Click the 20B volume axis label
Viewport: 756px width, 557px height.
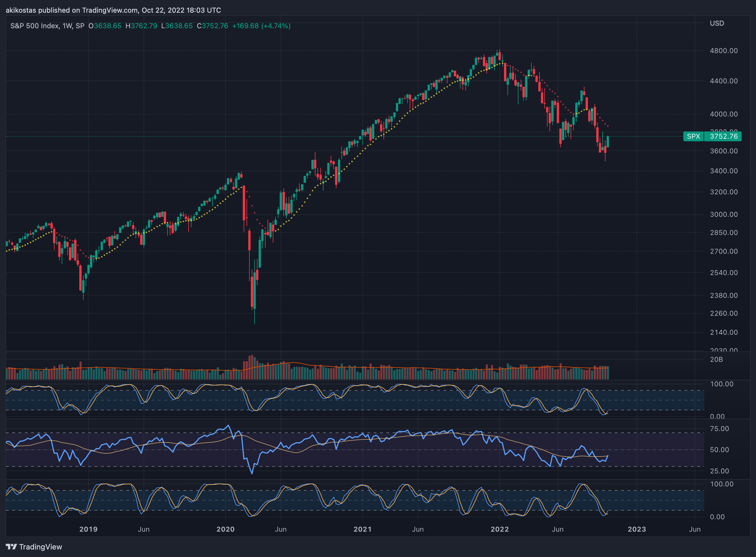pos(716,360)
